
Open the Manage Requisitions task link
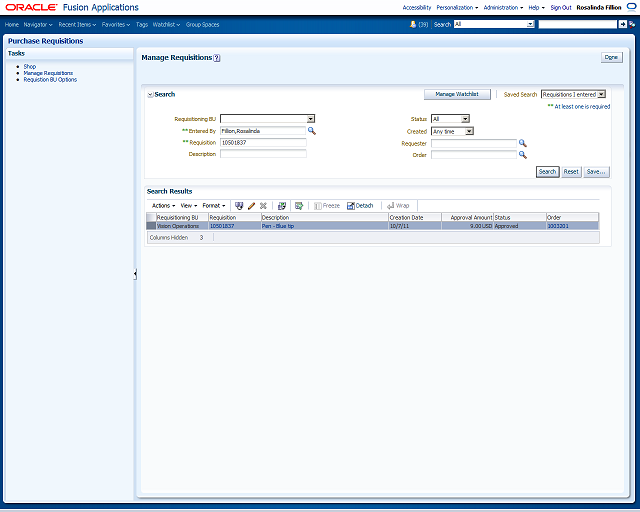(48, 73)
